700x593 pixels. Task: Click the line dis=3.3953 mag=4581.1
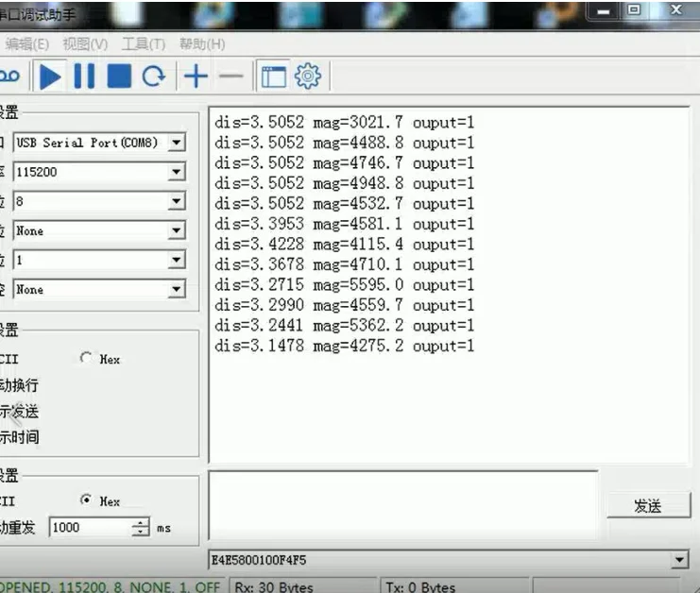[344, 224]
